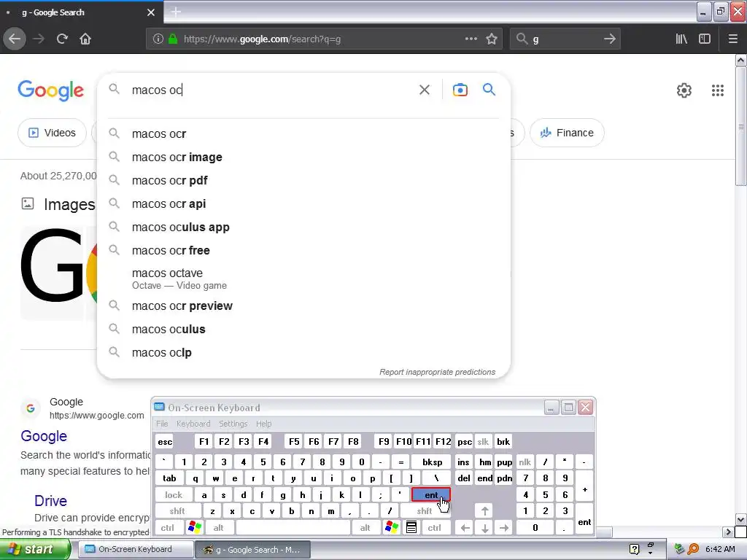
Task: Filter results by Finance tab
Action: click(567, 133)
